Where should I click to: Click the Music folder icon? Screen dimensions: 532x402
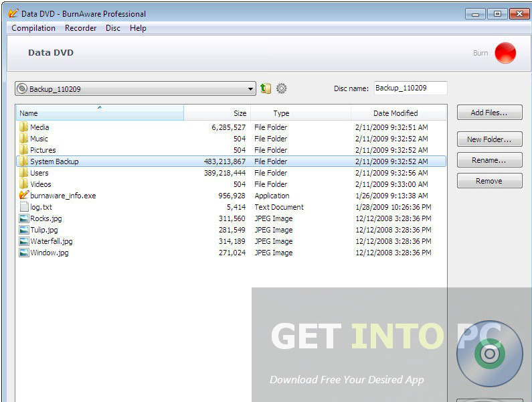(x=23, y=139)
